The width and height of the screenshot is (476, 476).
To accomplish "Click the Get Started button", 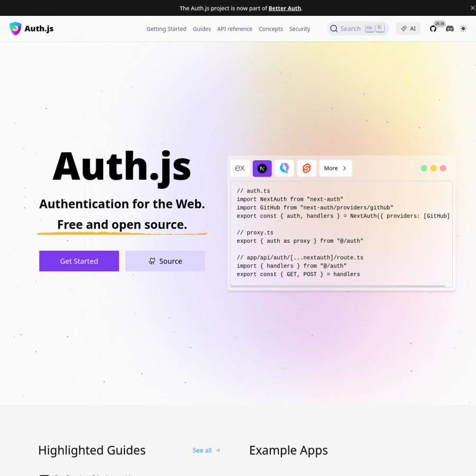I will point(79,261).
